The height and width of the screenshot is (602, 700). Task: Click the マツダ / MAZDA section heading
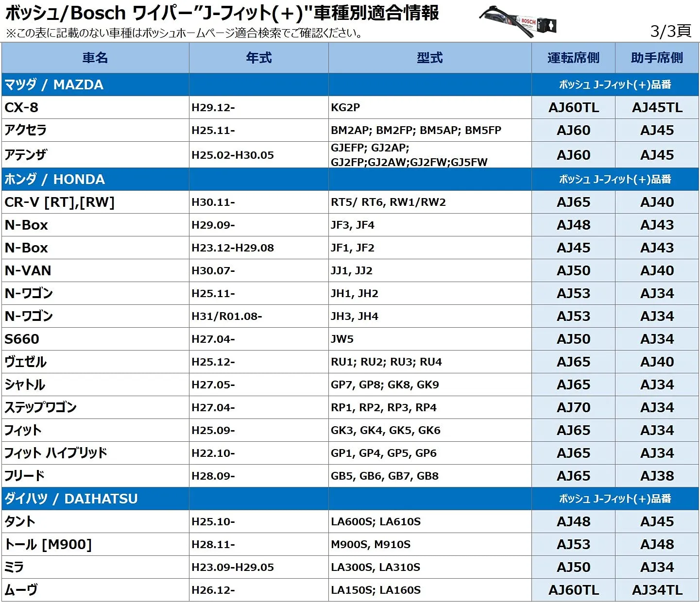pyautogui.click(x=54, y=84)
